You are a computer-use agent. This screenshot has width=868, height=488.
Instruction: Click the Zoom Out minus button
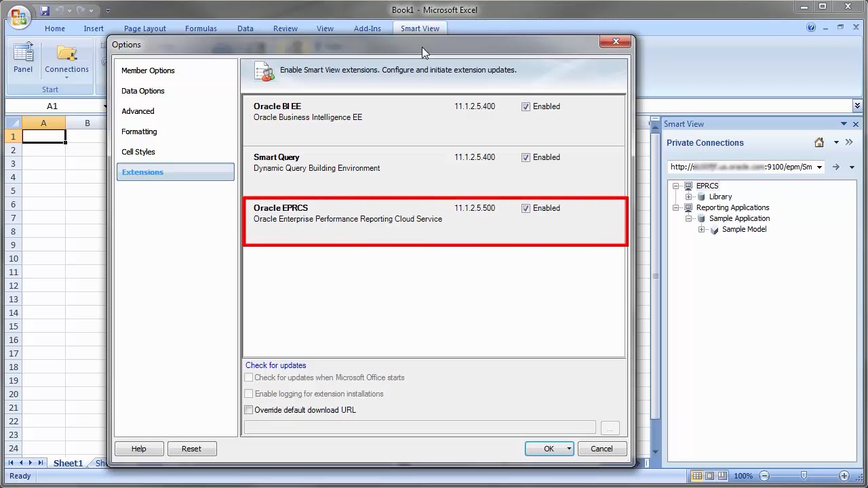click(x=764, y=476)
